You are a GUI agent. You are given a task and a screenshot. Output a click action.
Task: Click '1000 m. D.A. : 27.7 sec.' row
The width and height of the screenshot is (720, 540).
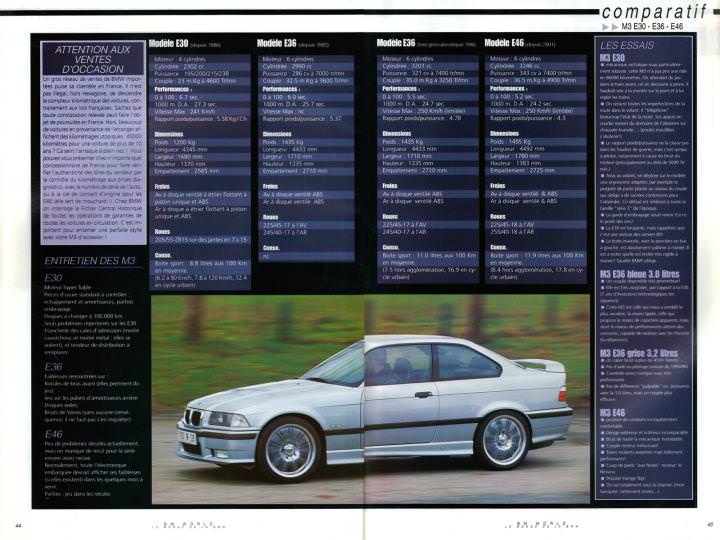(x=185, y=104)
